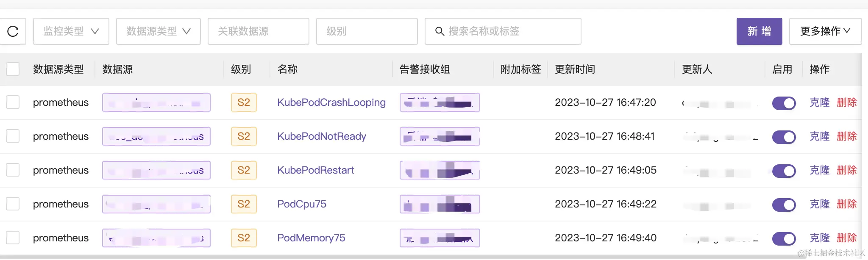Screen dimensions: 868x260
Task: Open the 更多操作 dropdown menu
Action: tap(825, 31)
